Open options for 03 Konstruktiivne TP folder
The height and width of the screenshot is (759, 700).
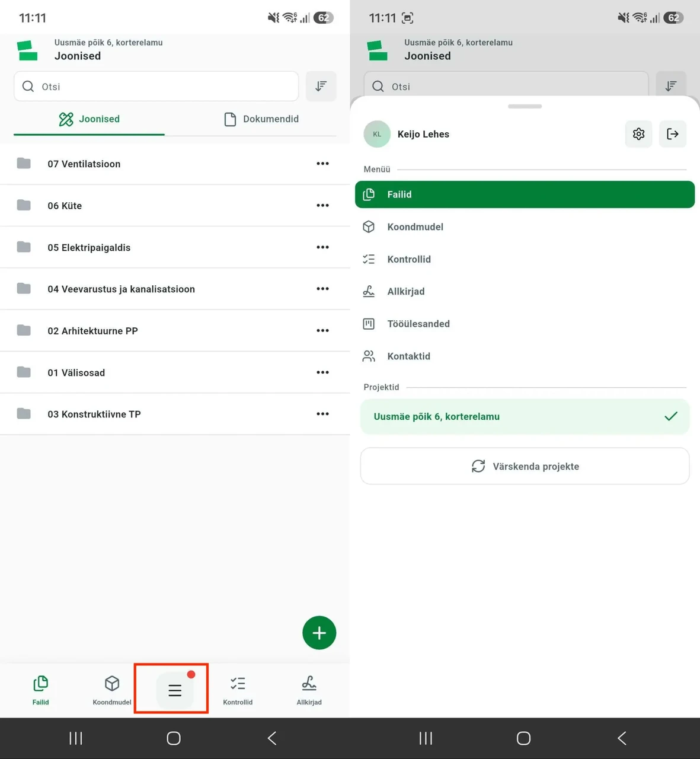coord(322,414)
